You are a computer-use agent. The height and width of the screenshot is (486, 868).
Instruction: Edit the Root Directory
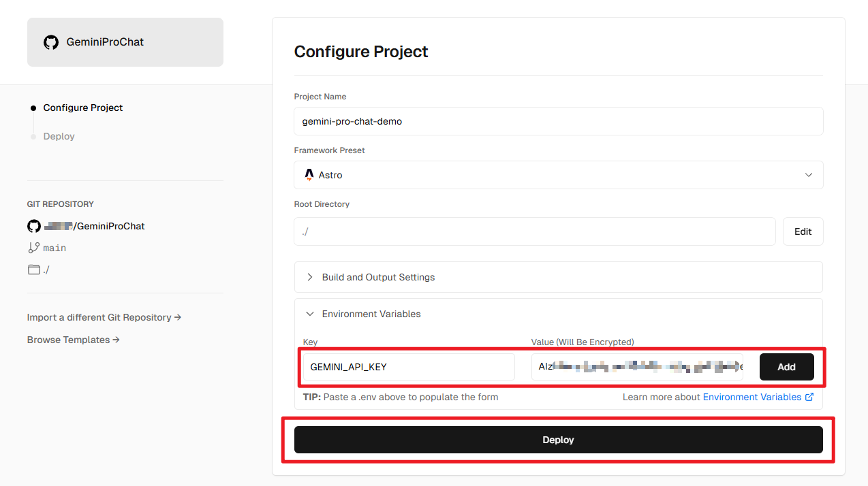803,231
